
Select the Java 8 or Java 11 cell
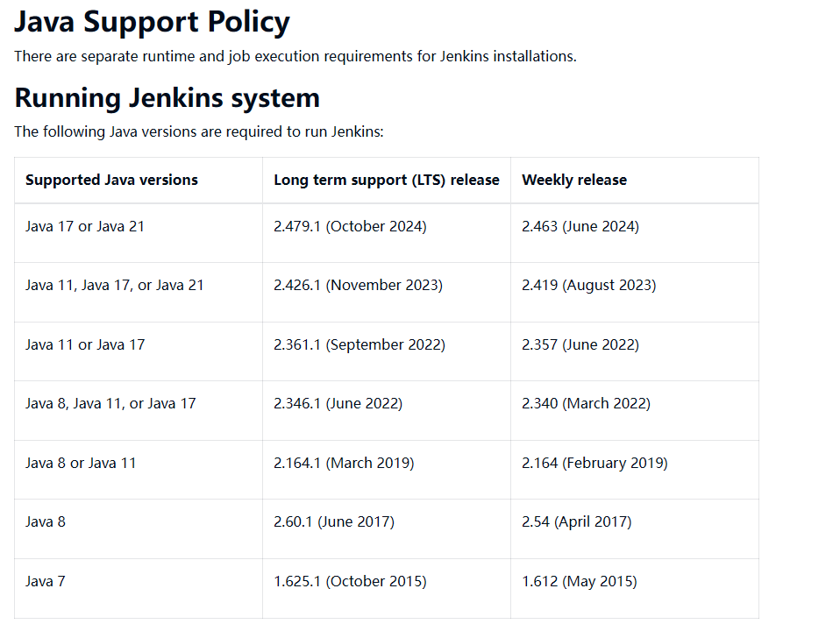[x=81, y=463]
